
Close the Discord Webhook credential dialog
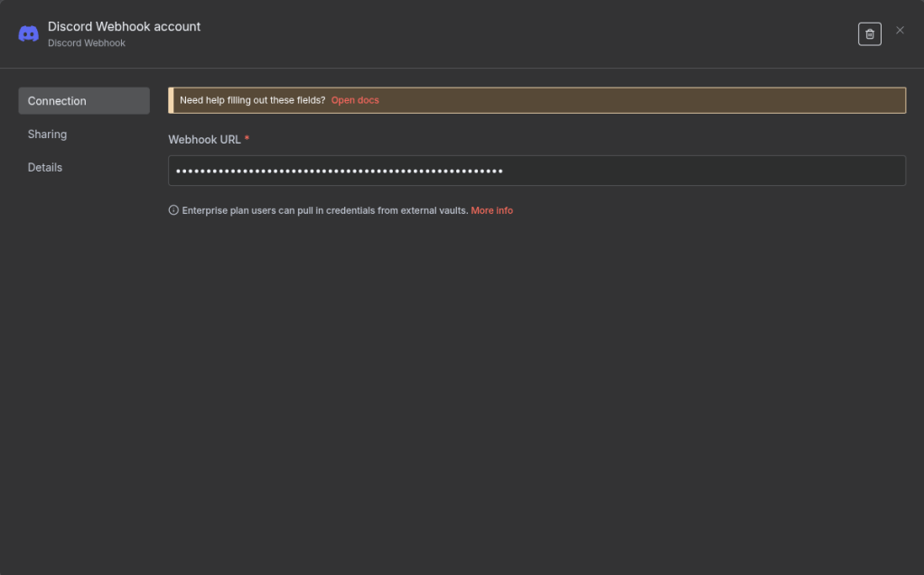[x=900, y=31]
